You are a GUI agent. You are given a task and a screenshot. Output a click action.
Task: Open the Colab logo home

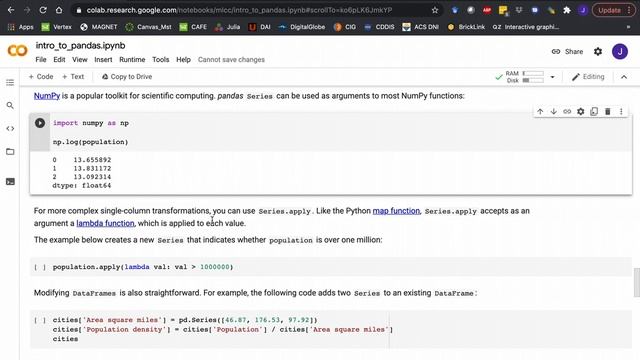coord(17,51)
